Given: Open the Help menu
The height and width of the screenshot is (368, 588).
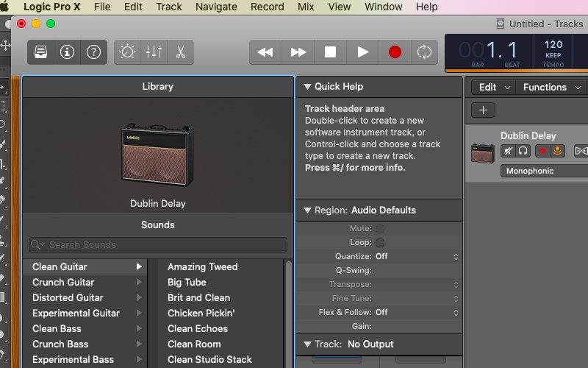Looking at the screenshot, I should coord(427,7).
